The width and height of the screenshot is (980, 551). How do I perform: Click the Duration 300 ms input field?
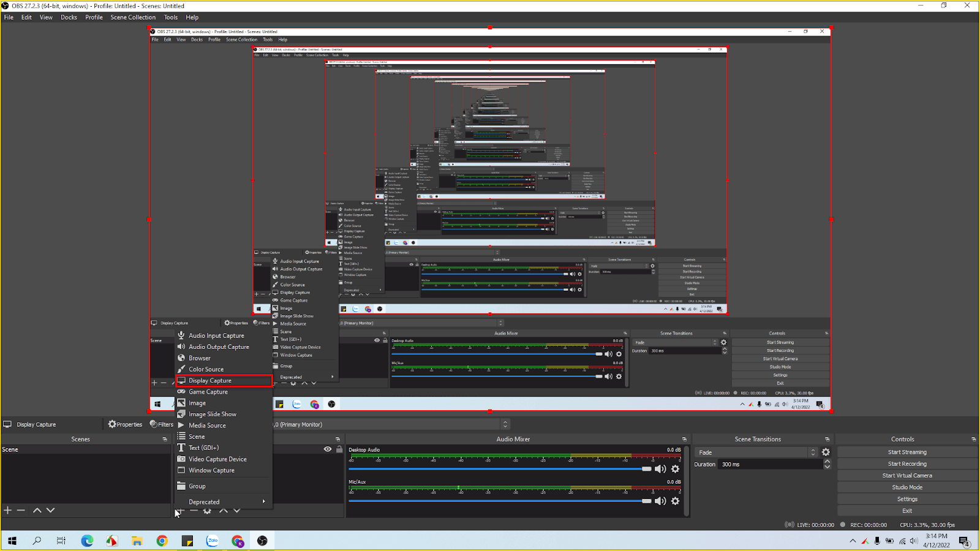(x=771, y=465)
